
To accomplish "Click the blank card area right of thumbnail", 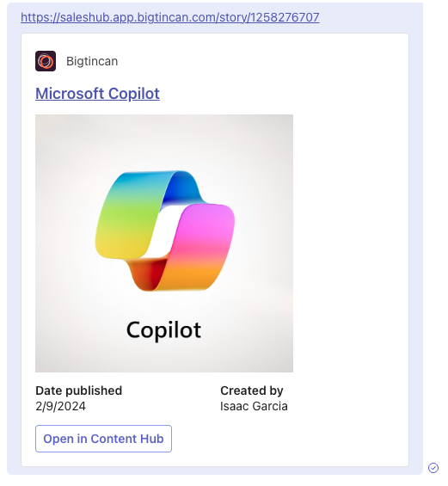I will [x=350, y=243].
